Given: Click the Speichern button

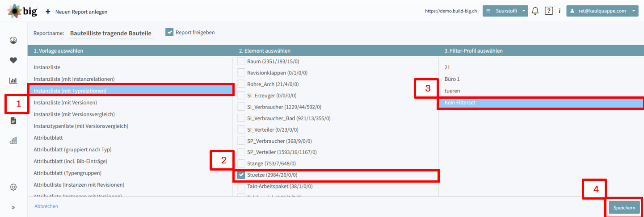Looking at the screenshot, I should pos(624,208).
